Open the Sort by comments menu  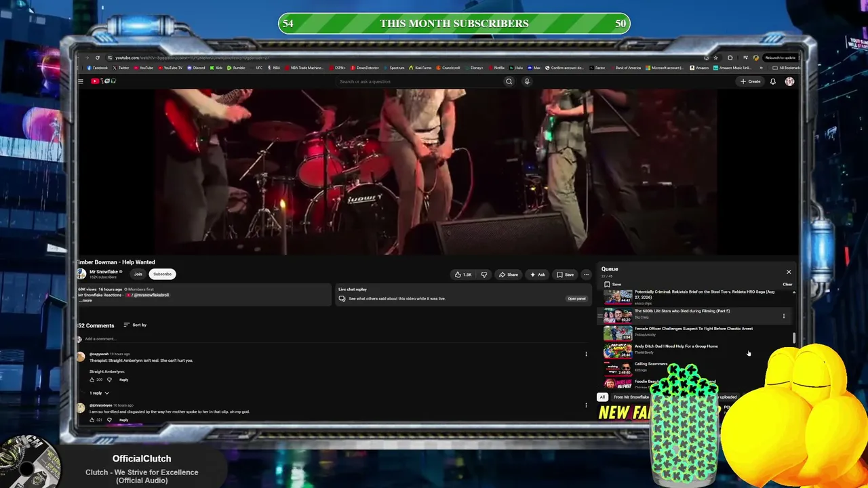tap(135, 325)
